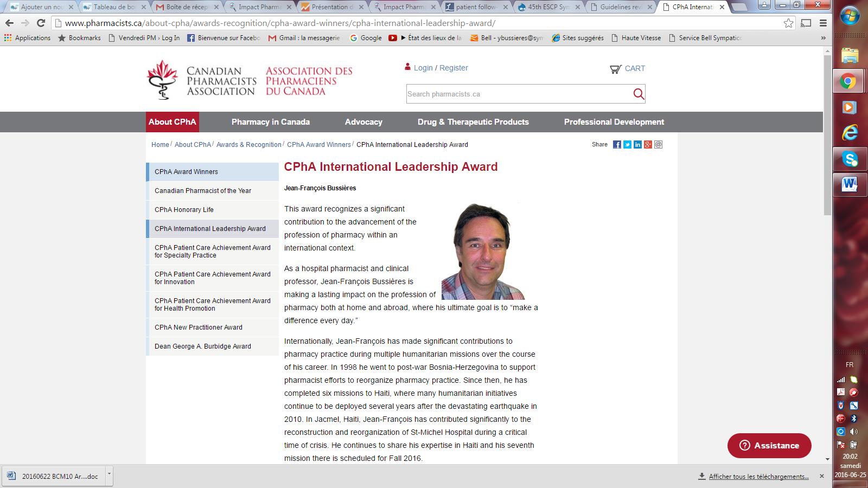
Task: Open the shopping cart icon
Action: coord(615,69)
